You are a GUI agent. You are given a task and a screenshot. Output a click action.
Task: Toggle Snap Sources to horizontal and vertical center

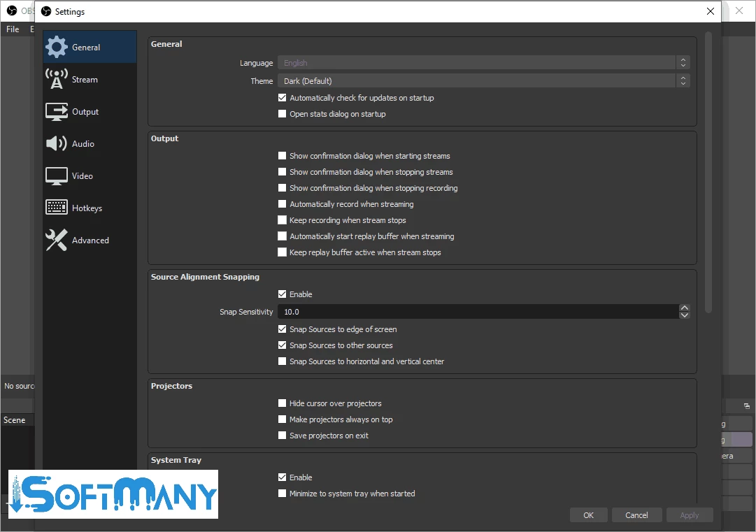(283, 361)
